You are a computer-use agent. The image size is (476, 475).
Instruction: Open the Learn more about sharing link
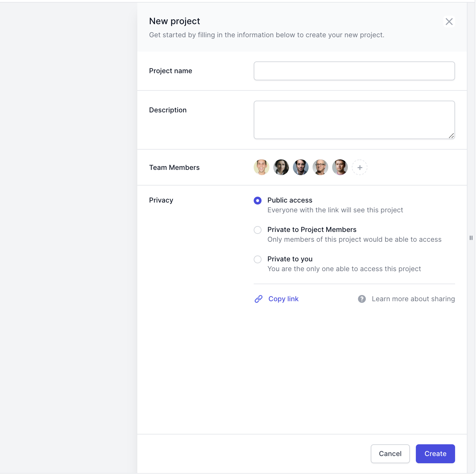click(413, 299)
